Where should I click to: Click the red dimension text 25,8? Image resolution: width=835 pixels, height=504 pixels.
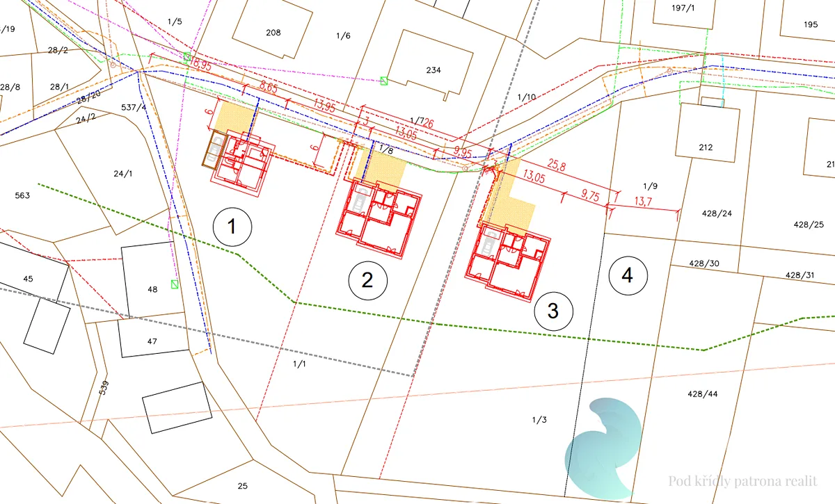coord(557,168)
